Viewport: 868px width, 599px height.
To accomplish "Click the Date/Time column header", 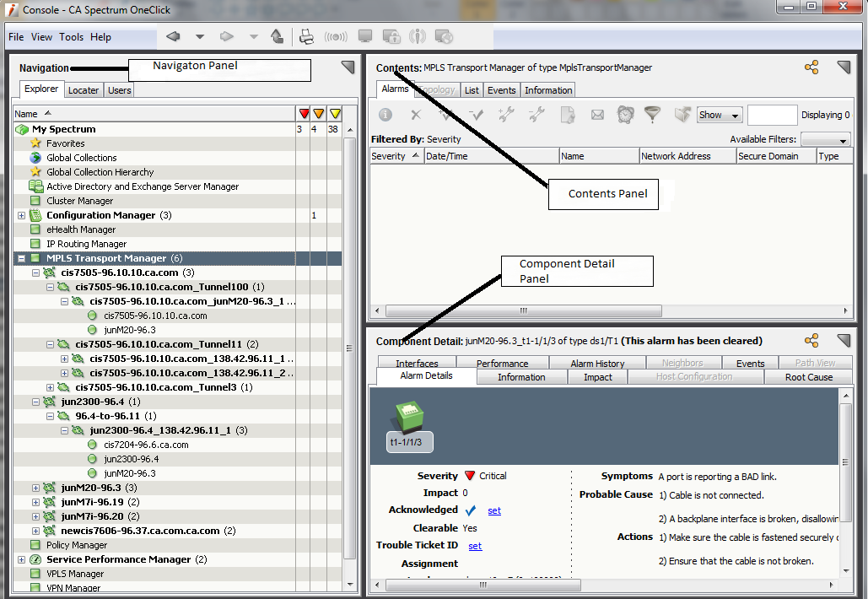I will coord(492,156).
